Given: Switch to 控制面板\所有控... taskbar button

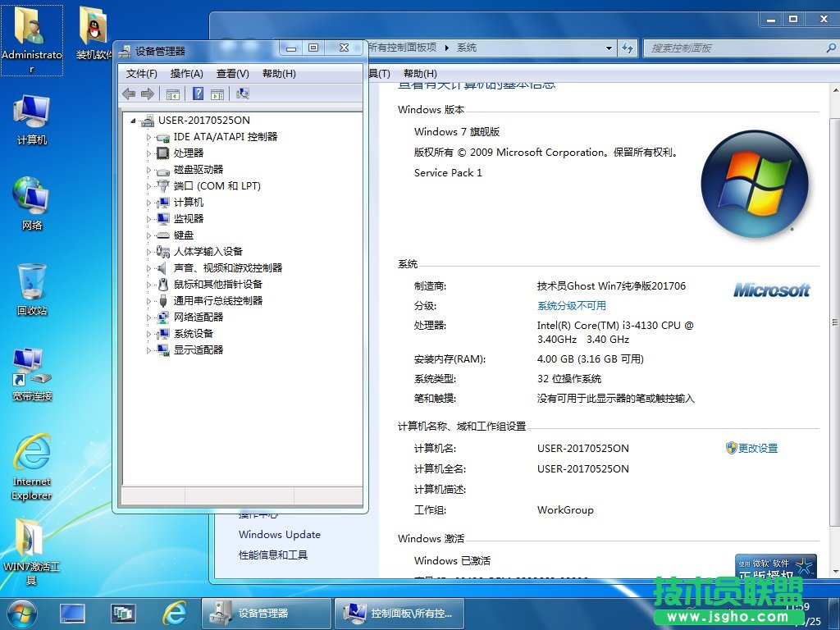Looking at the screenshot, I should (x=399, y=614).
